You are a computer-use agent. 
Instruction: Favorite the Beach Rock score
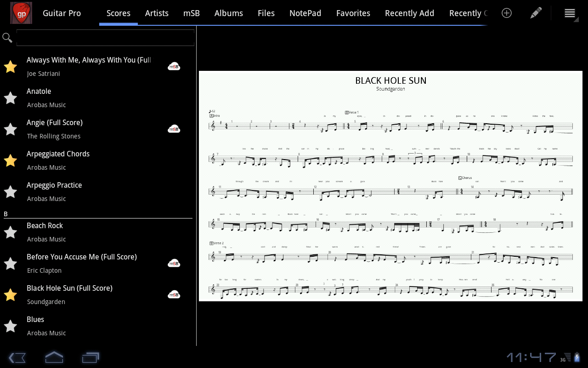[10, 232]
